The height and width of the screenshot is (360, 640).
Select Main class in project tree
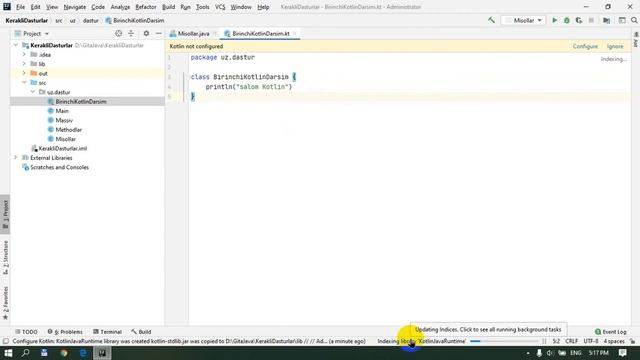[62, 111]
